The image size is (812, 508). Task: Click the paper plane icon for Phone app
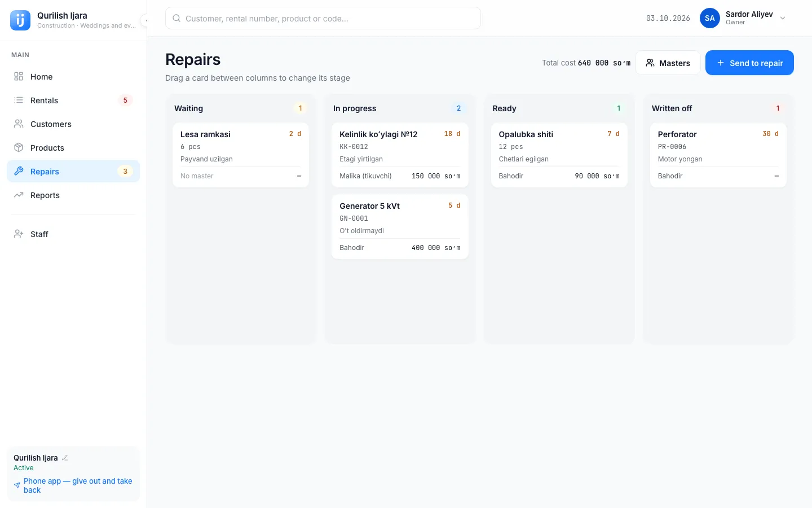17,485
